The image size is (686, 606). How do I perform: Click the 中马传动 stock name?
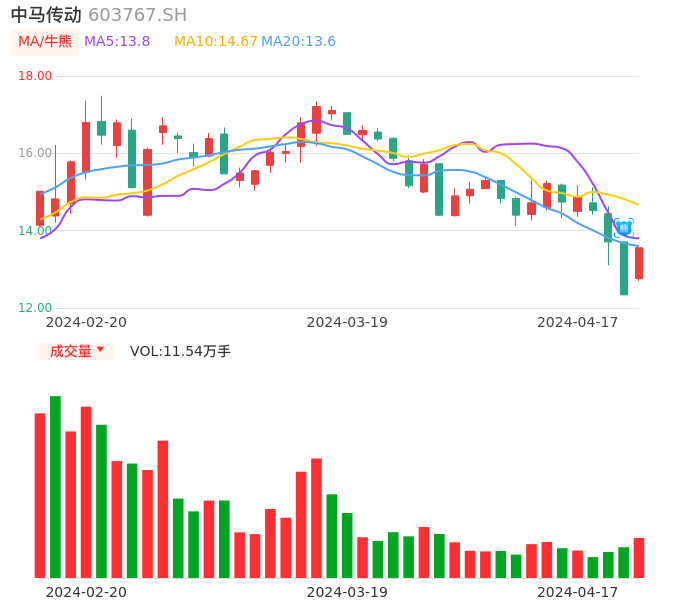(x=46, y=15)
